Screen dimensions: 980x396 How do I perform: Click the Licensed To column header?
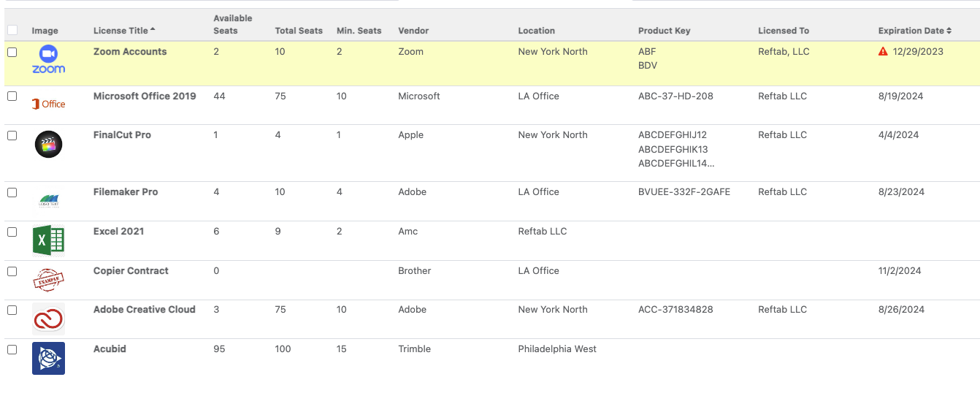pyautogui.click(x=784, y=31)
